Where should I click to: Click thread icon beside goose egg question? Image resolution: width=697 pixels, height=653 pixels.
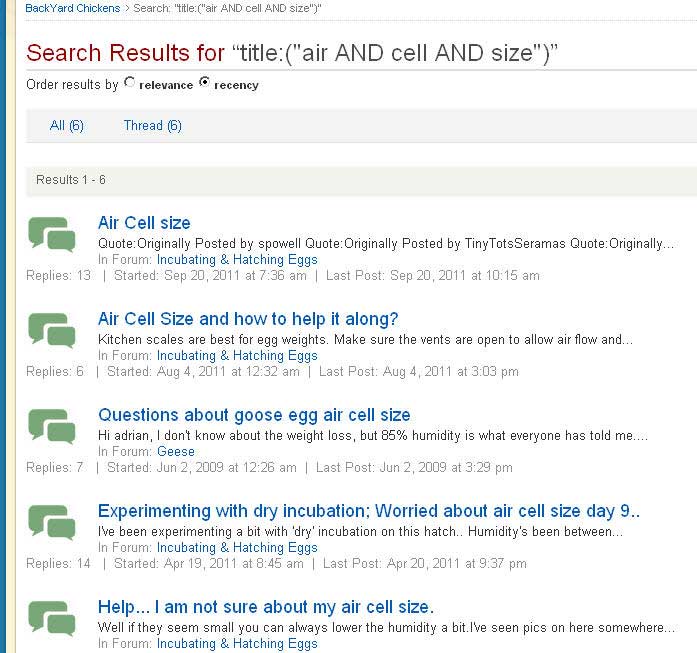point(52,426)
